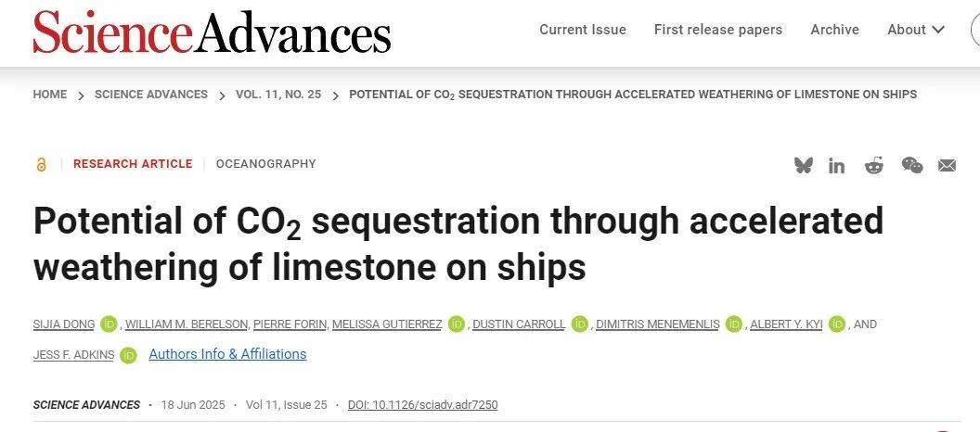Click the Science Advances logo
This screenshot has height=432, width=980.
click(212, 32)
